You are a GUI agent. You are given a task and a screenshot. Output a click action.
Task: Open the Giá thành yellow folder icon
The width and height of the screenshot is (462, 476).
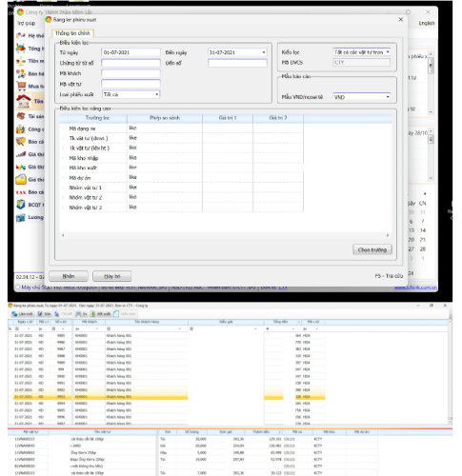21,179
